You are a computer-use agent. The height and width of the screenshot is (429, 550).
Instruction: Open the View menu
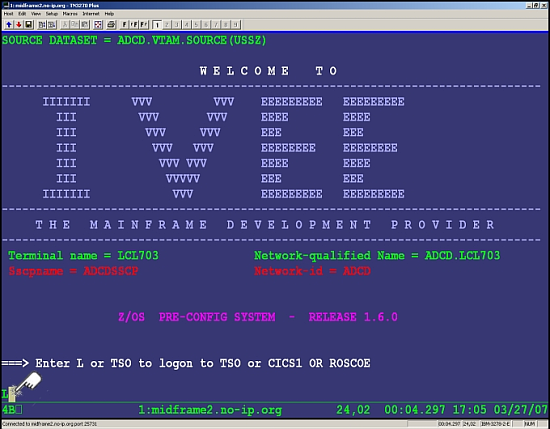(x=36, y=14)
